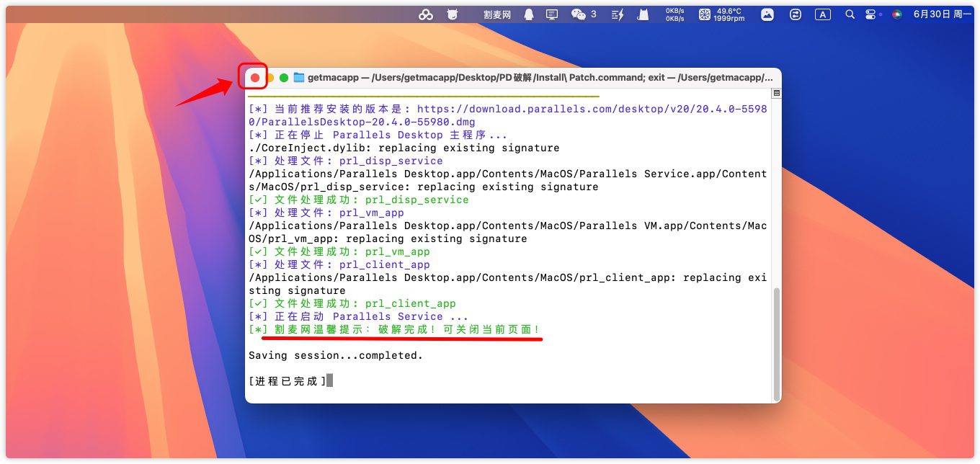This screenshot has width=980, height=464.
Task: Open the three-circles menu bar icon
Action: pyautogui.click(x=426, y=14)
